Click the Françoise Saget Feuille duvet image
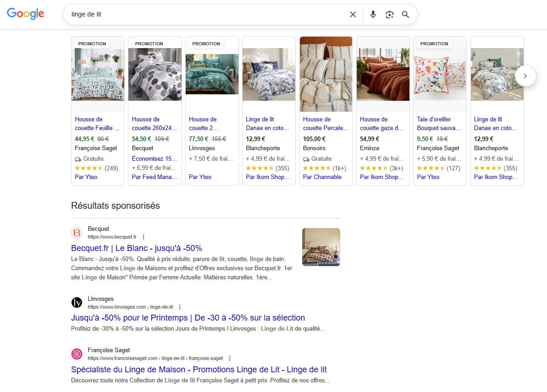 pyautogui.click(x=98, y=74)
